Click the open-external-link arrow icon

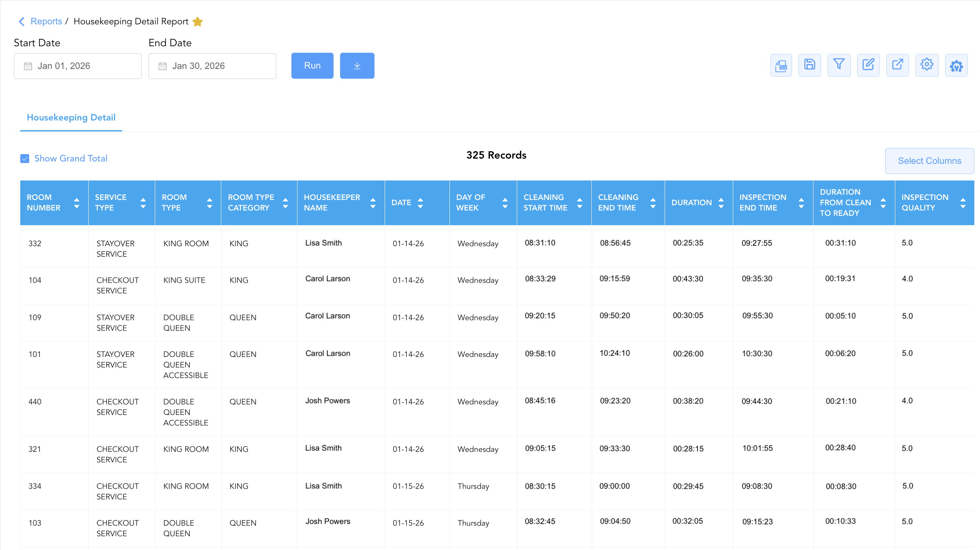(x=897, y=65)
